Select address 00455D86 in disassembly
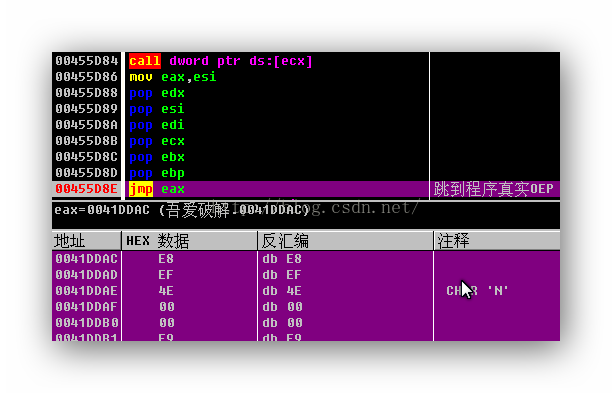This screenshot has width=612, height=393. pyautogui.click(x=86, y=77)
